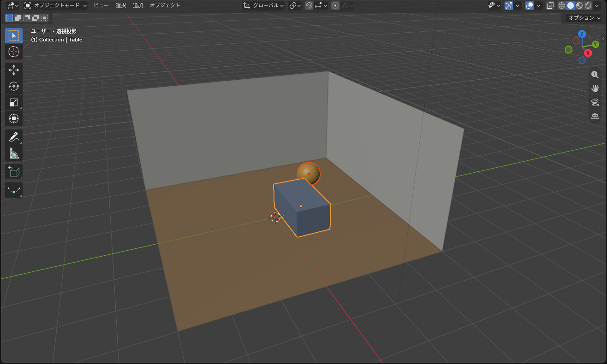Choose the Measure tool
607x364 pixels.
pos(14,153)
